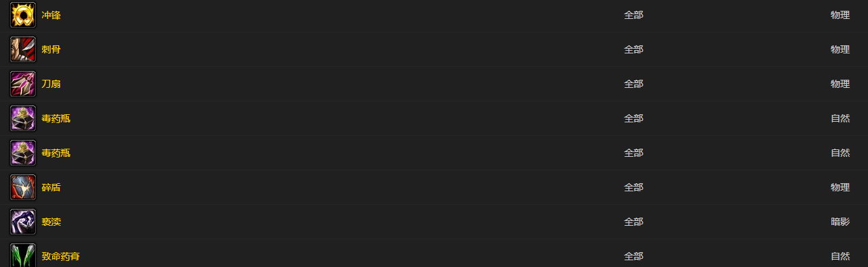Go to the 致命药膏 spell link
Screen dimensions: 868x267
point(60,256)
